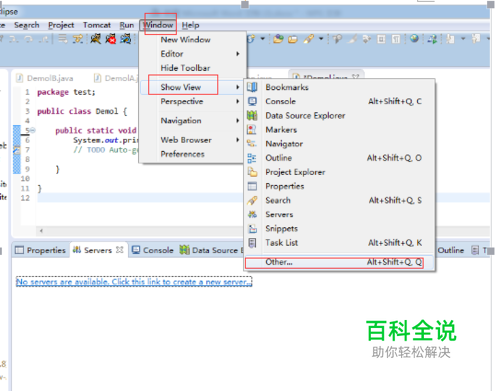The image size is (500, 391).
Task: Select the Data Source Explorer bottom tab
Action: pyautogui.click(x=211, y=250)
